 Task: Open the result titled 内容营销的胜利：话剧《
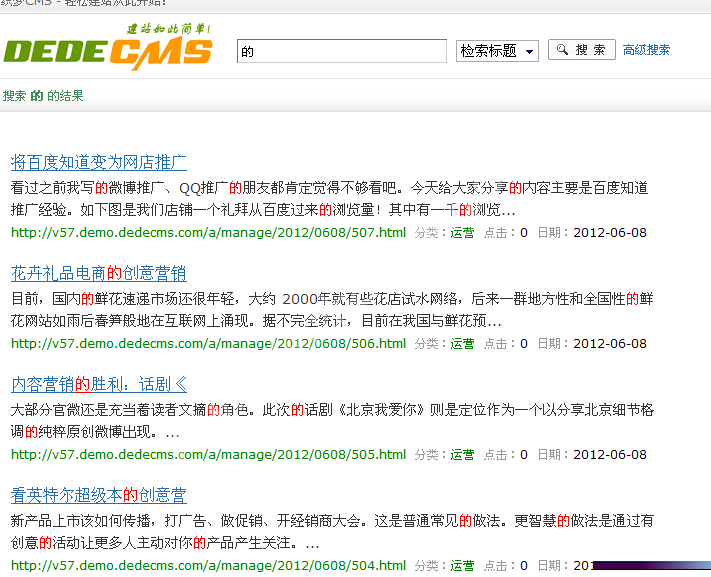tap(99, 384)
